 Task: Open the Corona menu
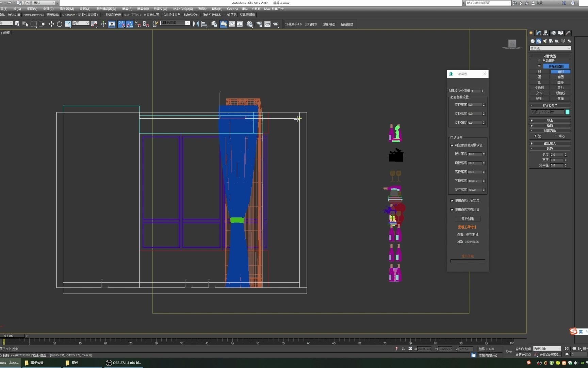click(x=232, y=9)
